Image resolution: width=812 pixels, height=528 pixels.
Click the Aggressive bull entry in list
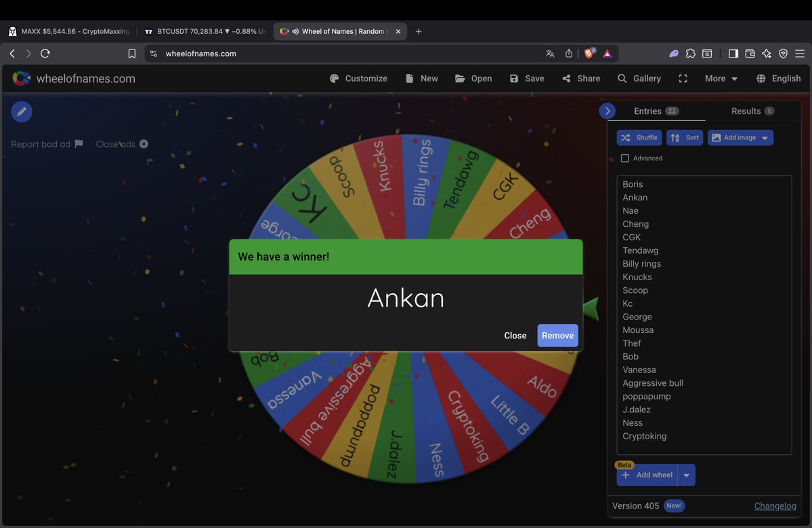652,383
